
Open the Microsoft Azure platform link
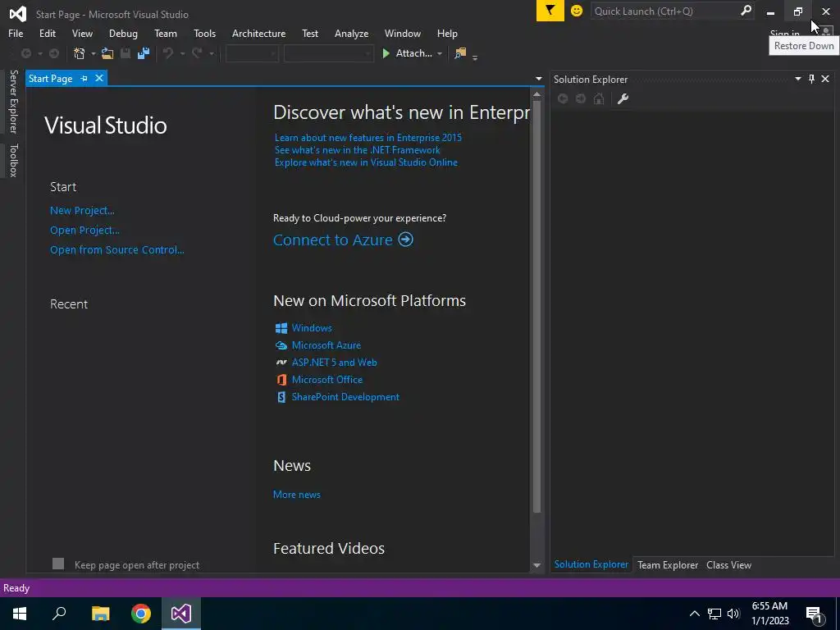[326, 345]
